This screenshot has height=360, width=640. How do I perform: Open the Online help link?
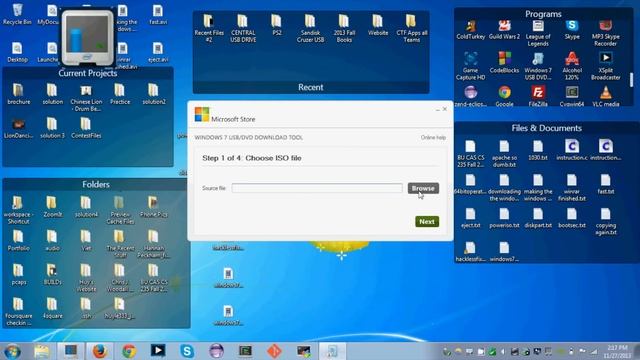[433, 138]
